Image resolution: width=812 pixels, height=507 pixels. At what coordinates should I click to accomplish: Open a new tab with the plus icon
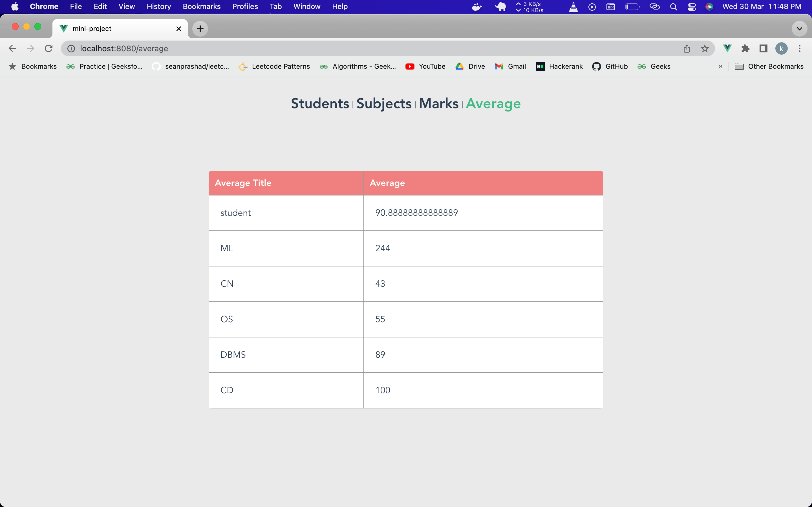tap(200, 28)
